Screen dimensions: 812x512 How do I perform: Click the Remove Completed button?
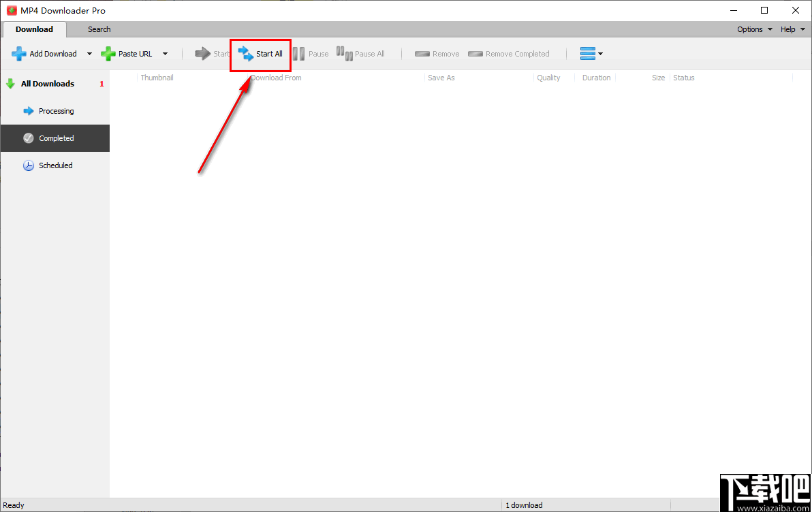click(509, 54)
